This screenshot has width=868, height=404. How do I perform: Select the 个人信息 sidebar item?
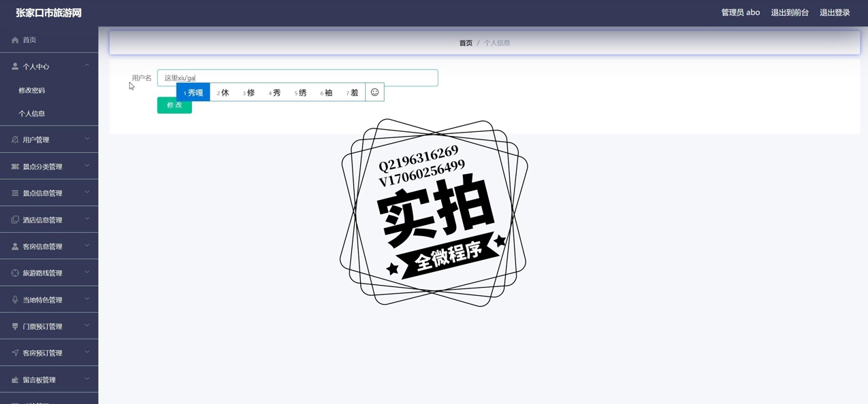pos(32,114)
